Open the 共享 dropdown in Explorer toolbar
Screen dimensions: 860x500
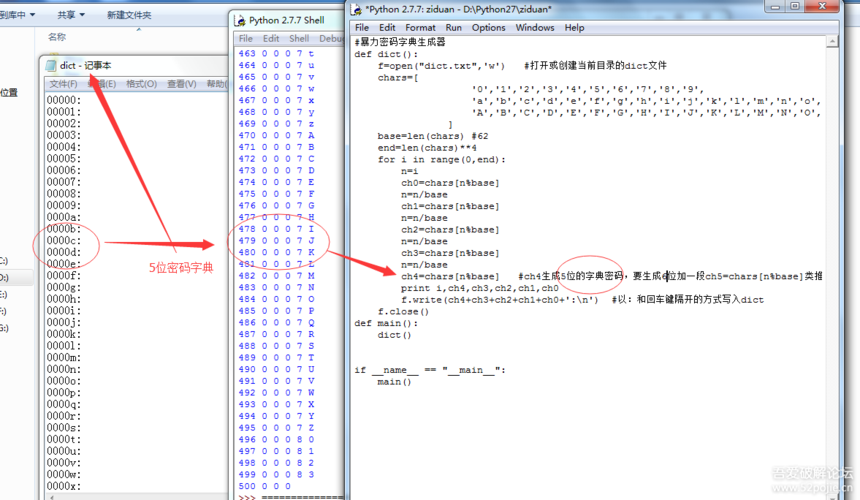pos(70,15)
